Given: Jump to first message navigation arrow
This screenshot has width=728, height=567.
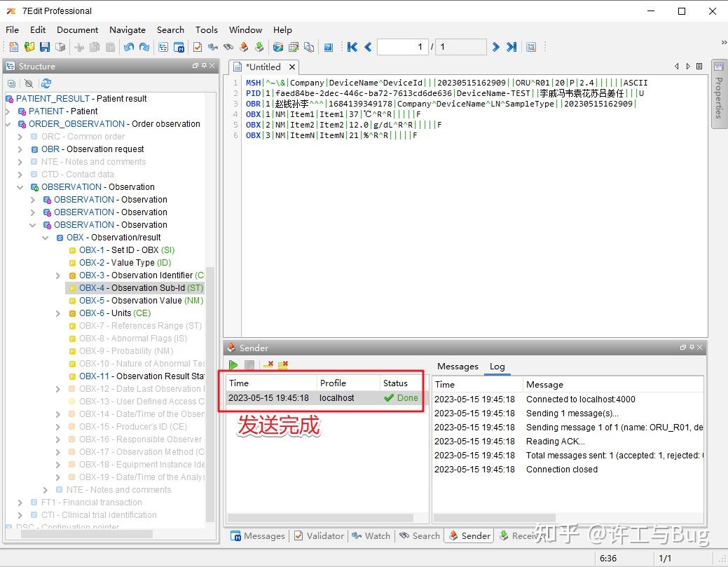Looking at the screenshot, I should pyautogui.click(x=352, y=47).
